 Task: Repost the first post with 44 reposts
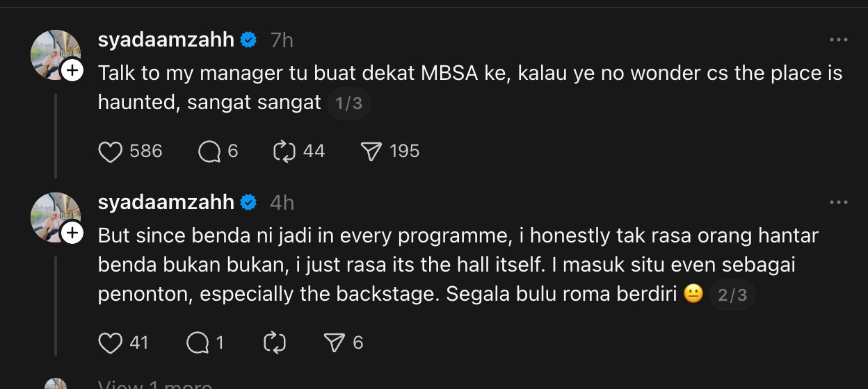pos(285,151)
